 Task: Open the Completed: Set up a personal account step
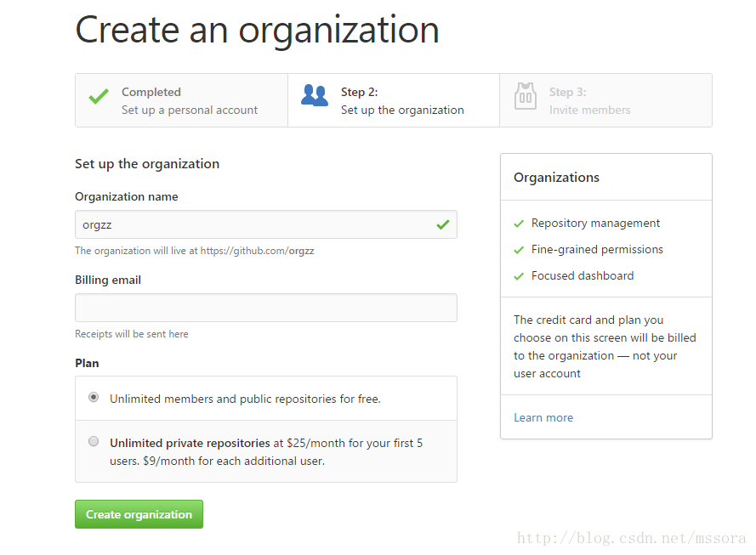[x=182, y=100]
